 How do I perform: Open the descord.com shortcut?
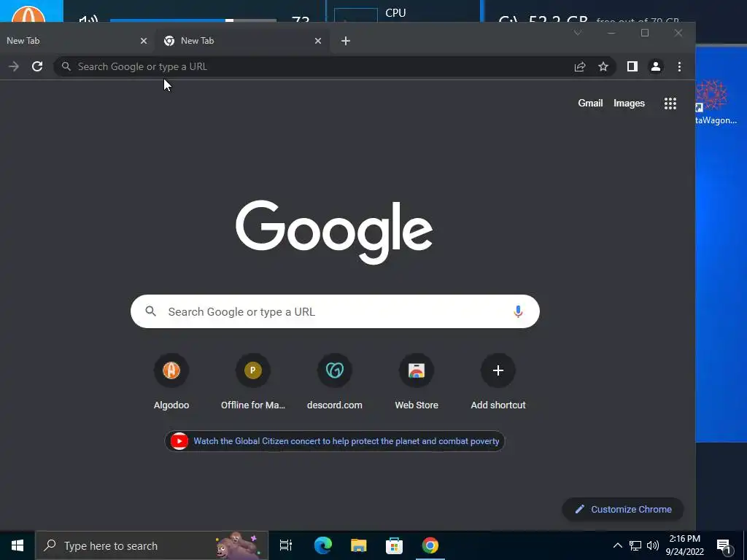click(x=334, y=381)
